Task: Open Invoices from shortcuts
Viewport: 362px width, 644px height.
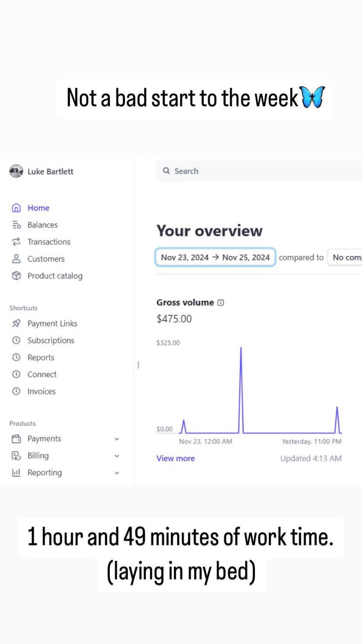Action: [x=41, y=391]
